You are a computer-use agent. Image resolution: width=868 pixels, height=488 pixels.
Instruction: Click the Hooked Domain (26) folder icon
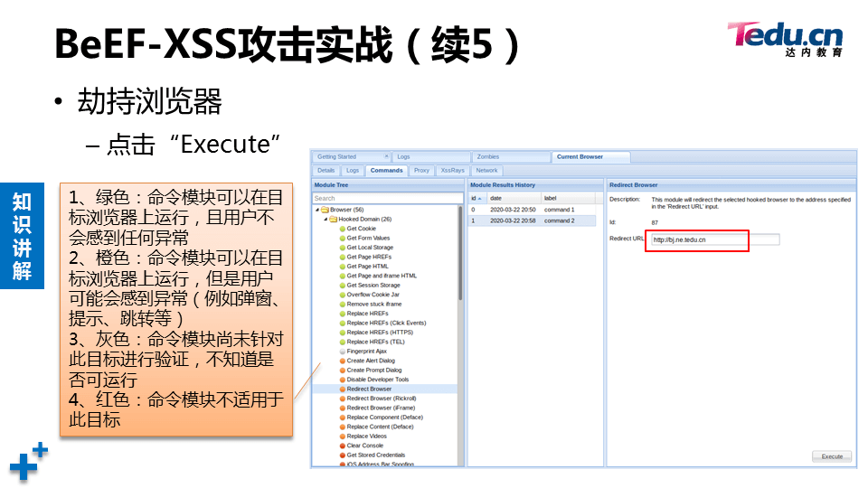pyautogui.click(x=334, y=219)
